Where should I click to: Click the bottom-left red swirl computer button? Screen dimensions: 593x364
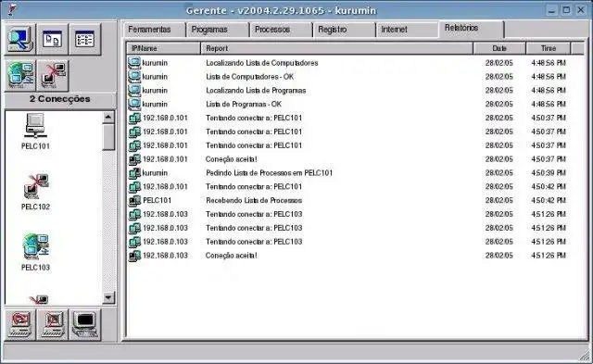tap(20, 324)
